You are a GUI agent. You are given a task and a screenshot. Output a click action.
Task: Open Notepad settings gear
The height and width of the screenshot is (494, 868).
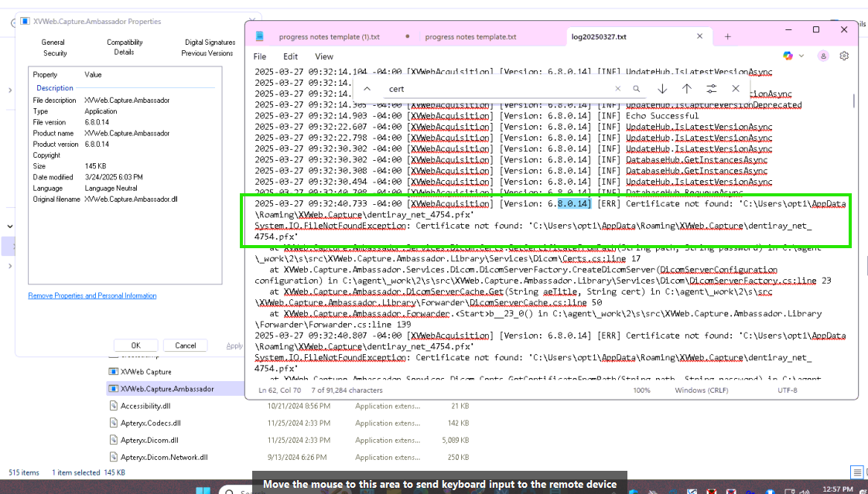pos(844,56)
